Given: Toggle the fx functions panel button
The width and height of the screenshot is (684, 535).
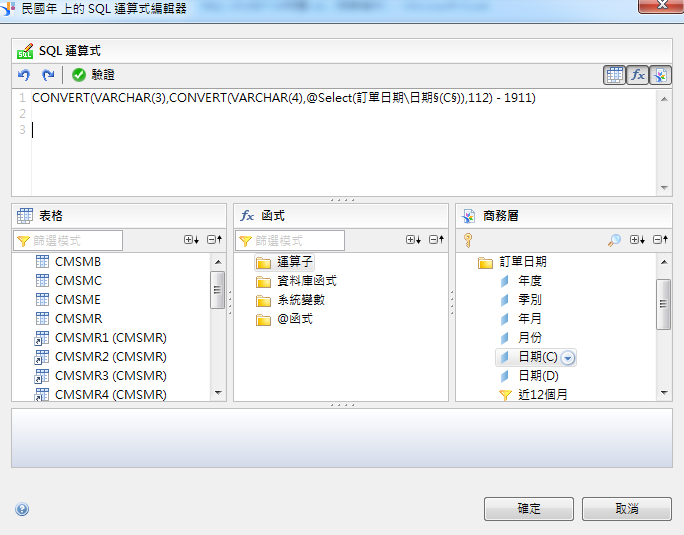Looking at the screenshot, I should (638, 75).
